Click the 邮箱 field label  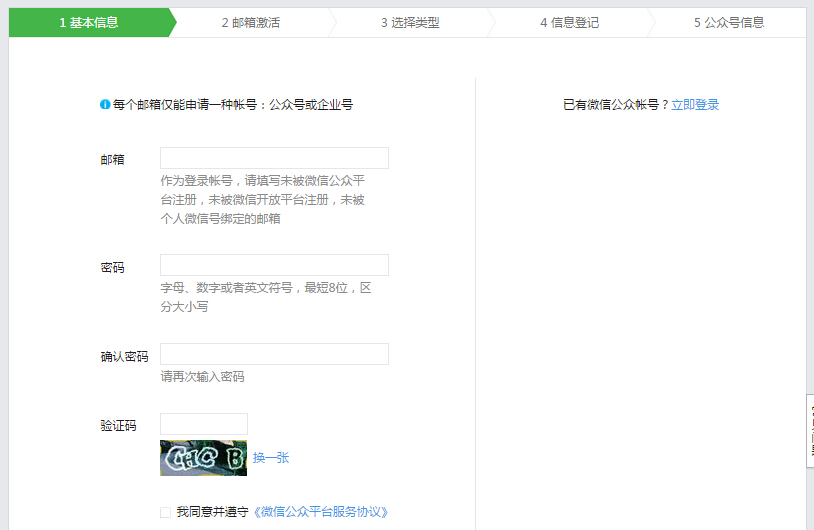pyautogui.click(x=112, y=160)
